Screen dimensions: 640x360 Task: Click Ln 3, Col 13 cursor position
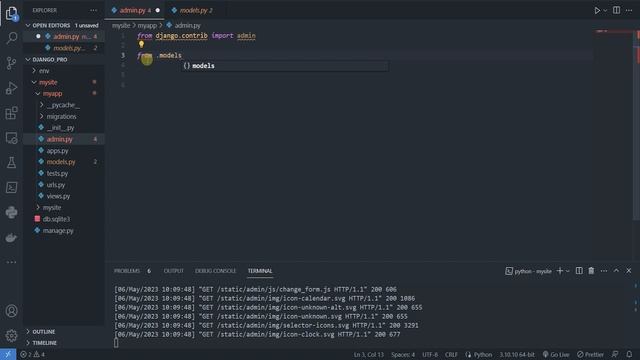pos(369,354)
